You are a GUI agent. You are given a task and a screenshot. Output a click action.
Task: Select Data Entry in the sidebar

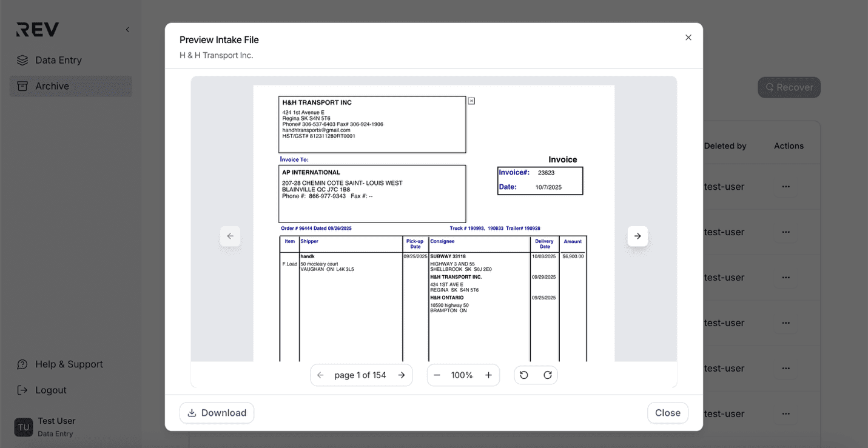coord(59,60)
